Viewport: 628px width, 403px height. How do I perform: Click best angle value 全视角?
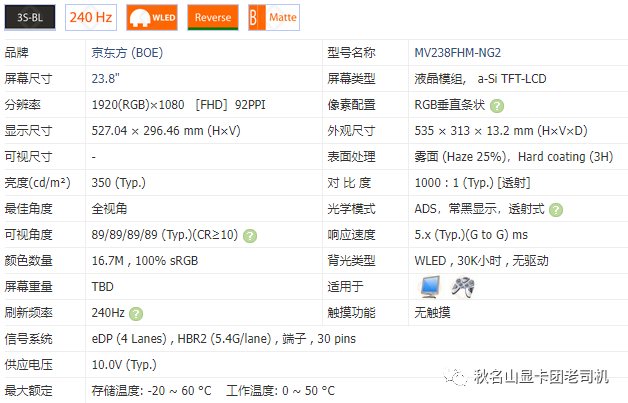109,209
